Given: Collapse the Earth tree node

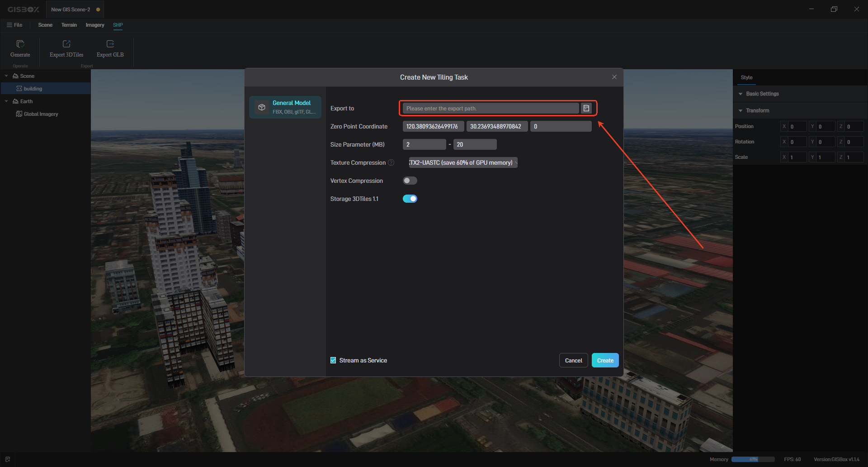Looking at the screenshot, I should 6,101.
